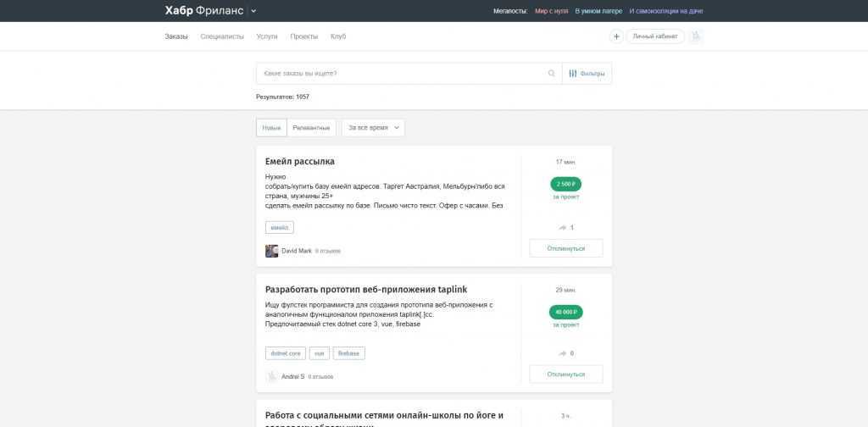Click the 17 мин. timestamp
Viewport: 868px width, 427px height.
(x=565, y=162)
